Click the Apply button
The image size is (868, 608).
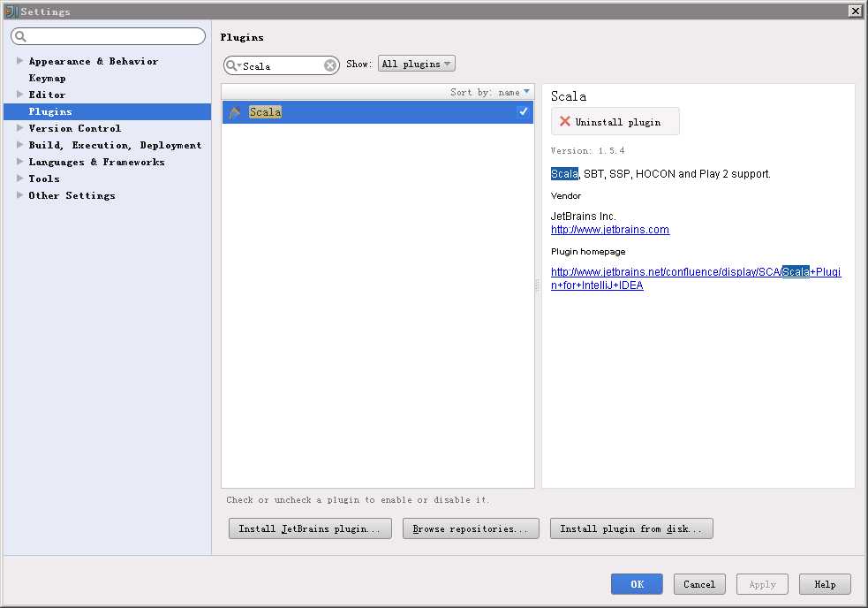click(x=762, y=584)
